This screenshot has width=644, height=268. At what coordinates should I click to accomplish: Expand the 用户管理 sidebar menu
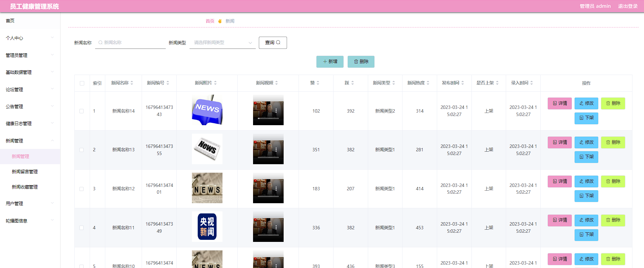pos(30,204)
